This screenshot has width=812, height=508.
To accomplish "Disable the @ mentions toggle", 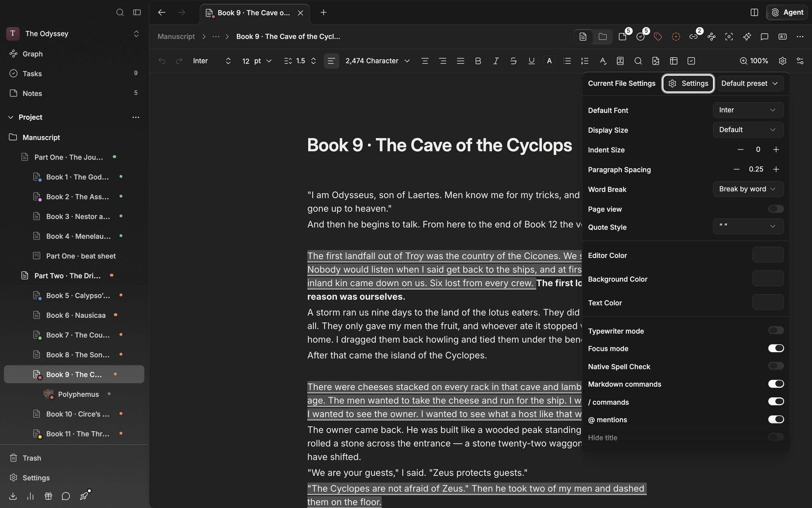I will click(x=776, y=419).
